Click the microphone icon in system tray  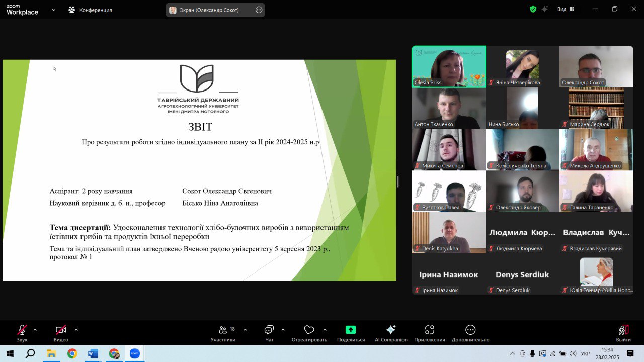[x=533, y=354]
